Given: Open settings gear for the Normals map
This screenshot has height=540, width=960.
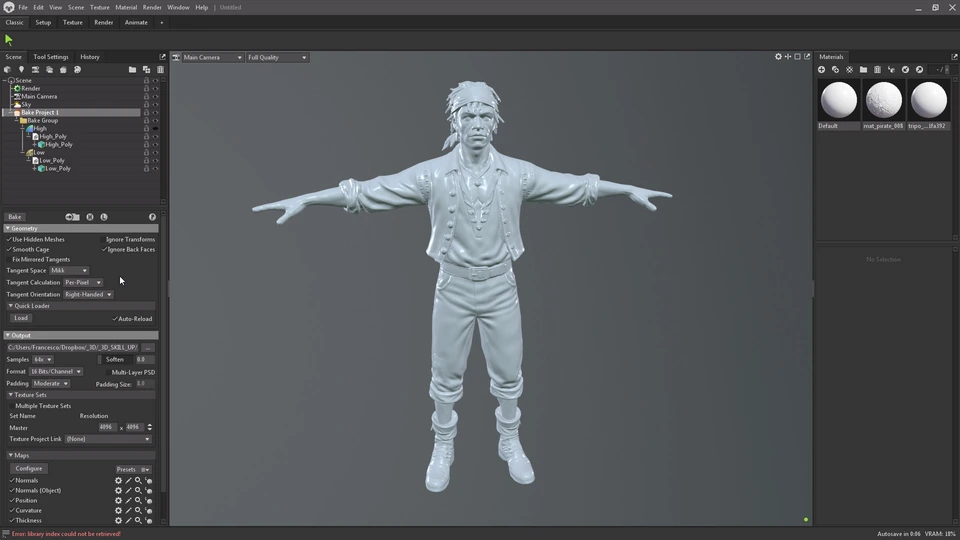Looking at the screenshot, I should coord(118,481).
